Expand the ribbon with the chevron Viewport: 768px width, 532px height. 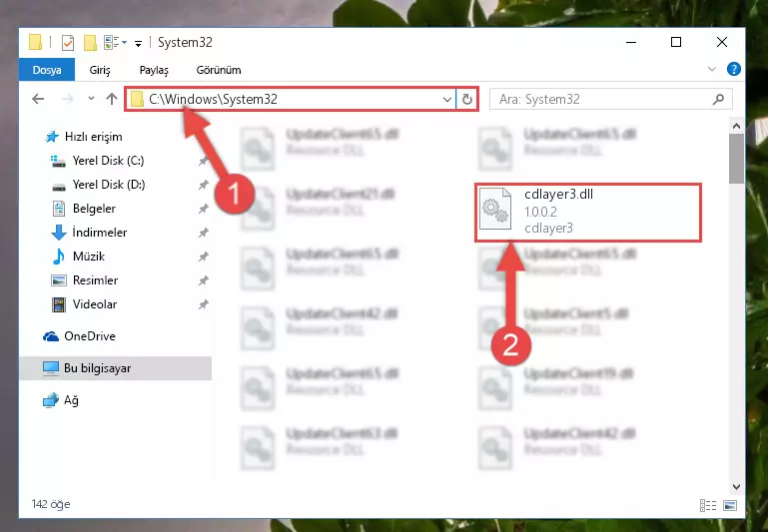(712, 70)
